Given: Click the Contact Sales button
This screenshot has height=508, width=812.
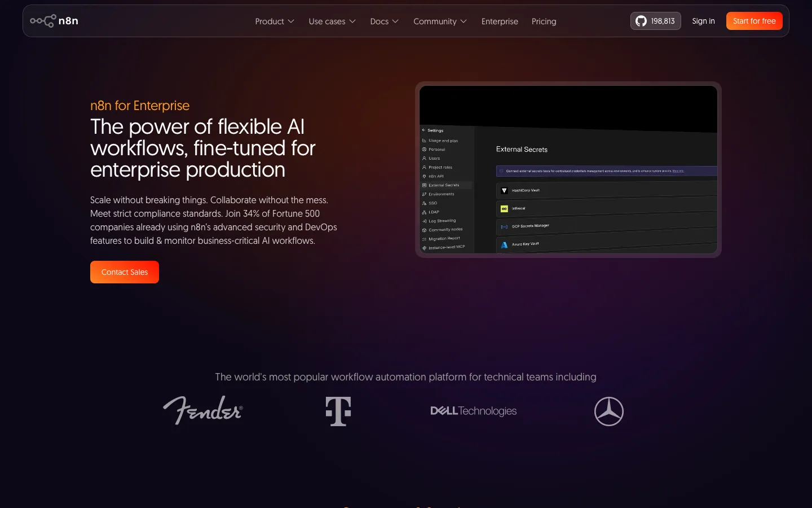Looking at the screenshot, I should [x=125, y=272].
